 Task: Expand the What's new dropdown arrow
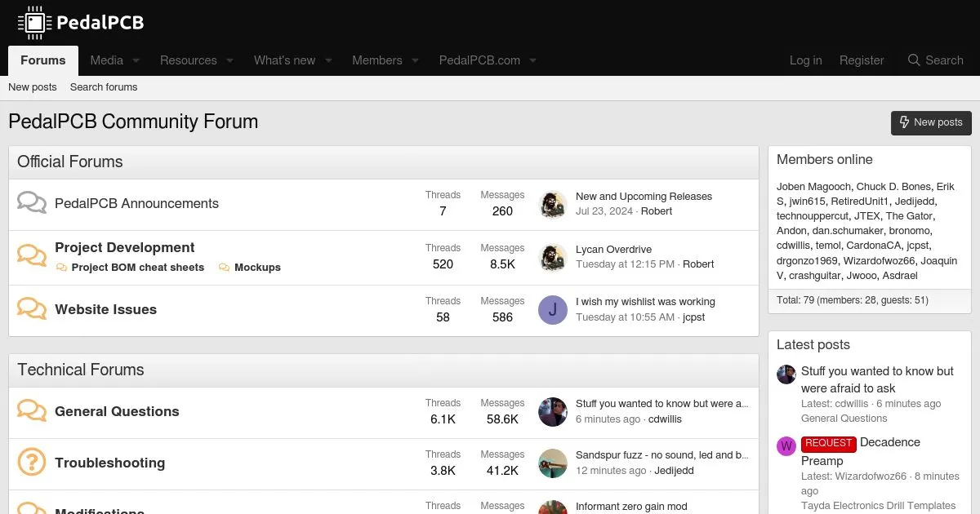pyautogui.click(x=328, y=61)
